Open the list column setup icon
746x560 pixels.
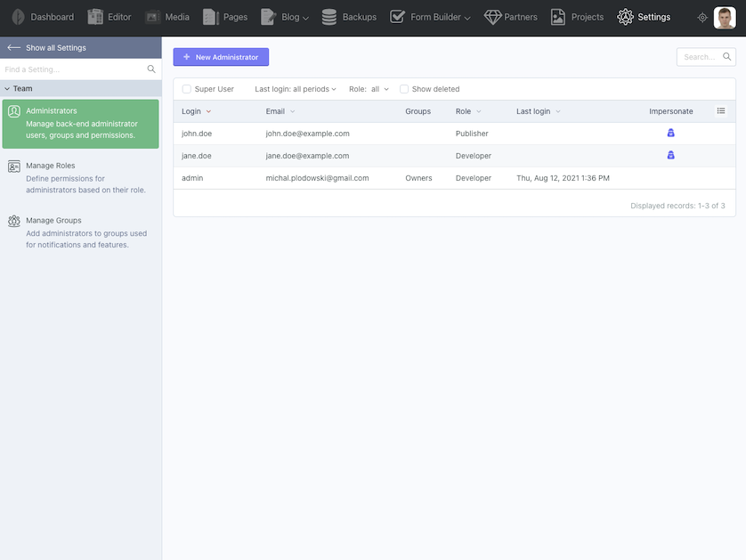pos(721,111)
